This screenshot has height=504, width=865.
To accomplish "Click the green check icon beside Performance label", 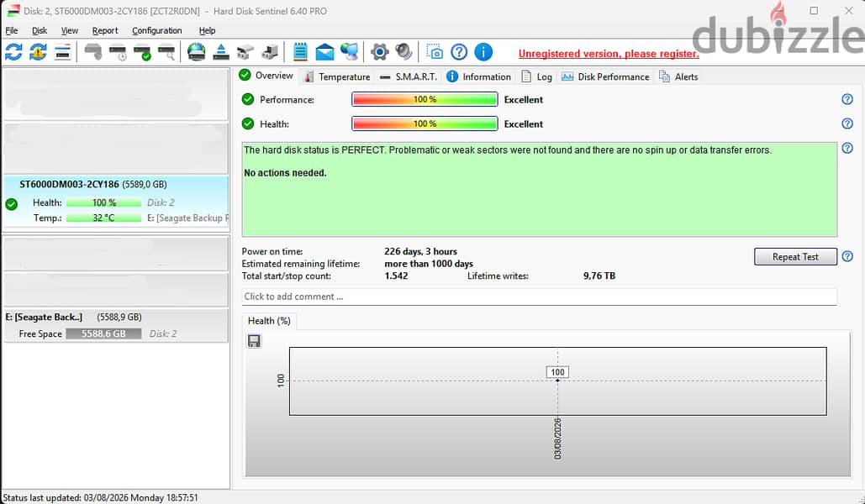I will 248,99.
